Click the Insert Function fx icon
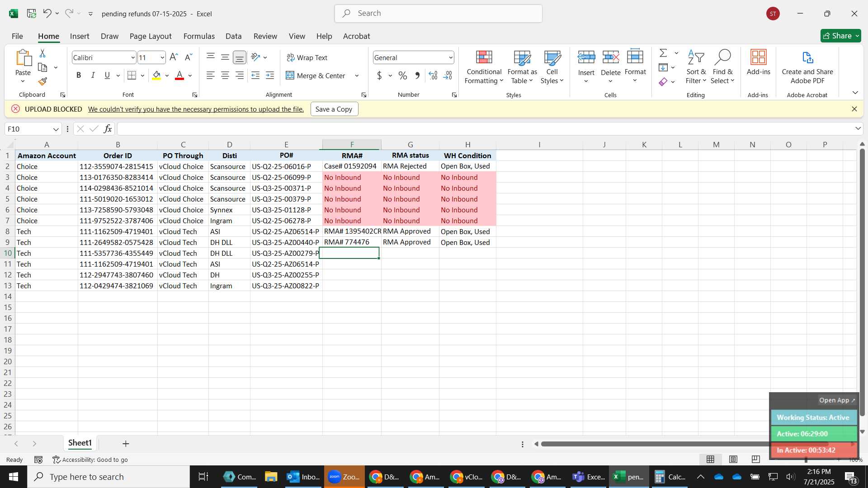The height and width of the screenshot is (488, 868). [x=108, y=129]
